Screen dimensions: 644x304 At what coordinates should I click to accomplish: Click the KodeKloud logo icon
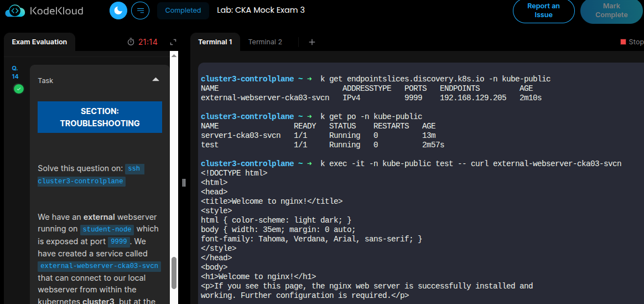[15, 11]
